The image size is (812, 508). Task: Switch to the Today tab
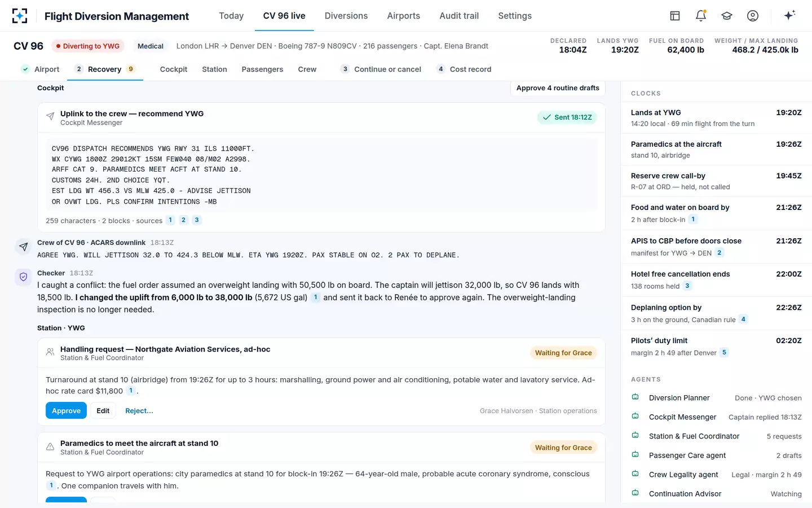pos(231,16)
